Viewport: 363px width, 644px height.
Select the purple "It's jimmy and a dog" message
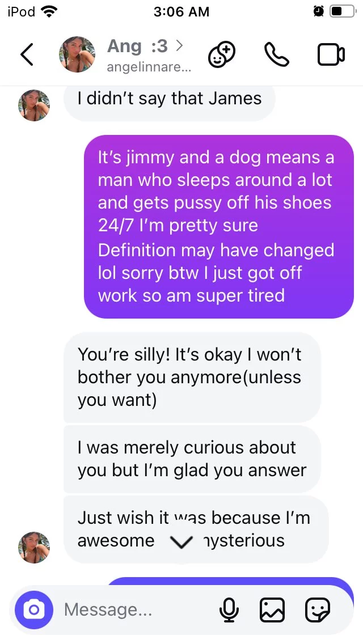coord(219,226)
